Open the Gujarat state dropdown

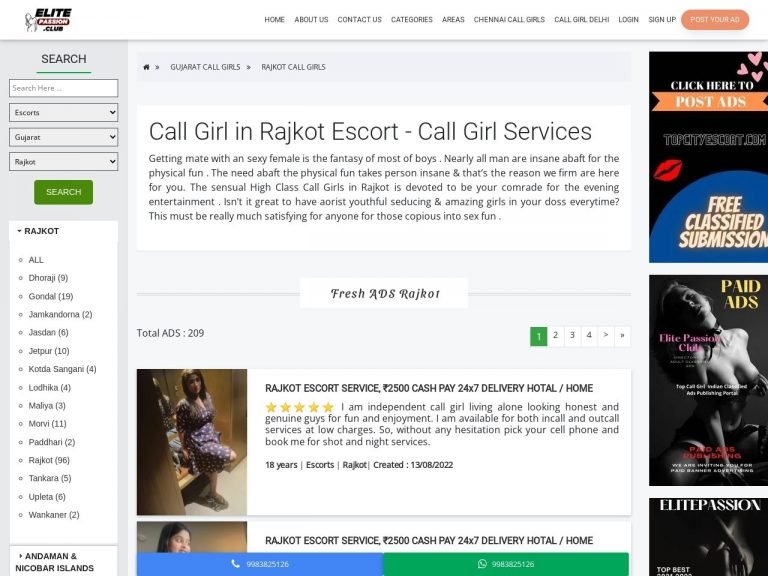(x=63, y=137)
